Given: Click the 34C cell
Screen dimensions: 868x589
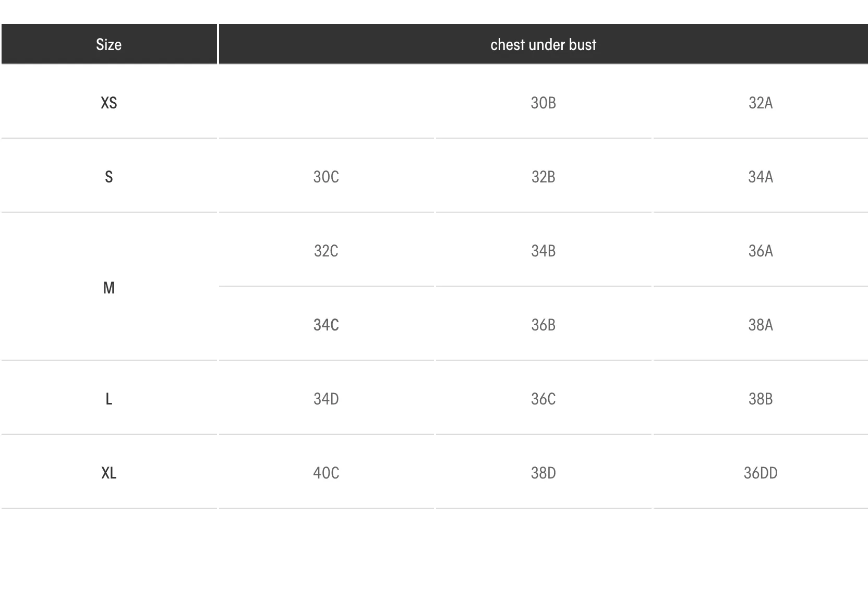Looking at the screenshot, I should (326, 325).
